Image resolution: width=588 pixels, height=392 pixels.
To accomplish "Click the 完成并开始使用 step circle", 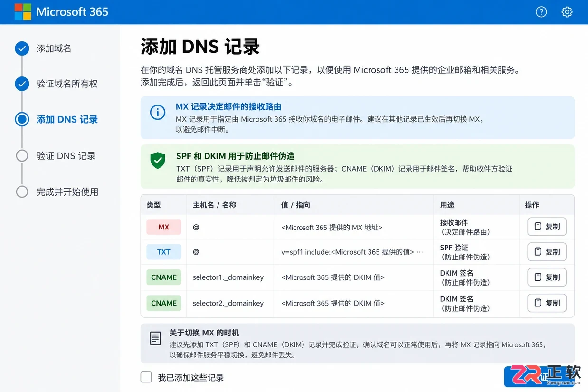I will [22, 192].
